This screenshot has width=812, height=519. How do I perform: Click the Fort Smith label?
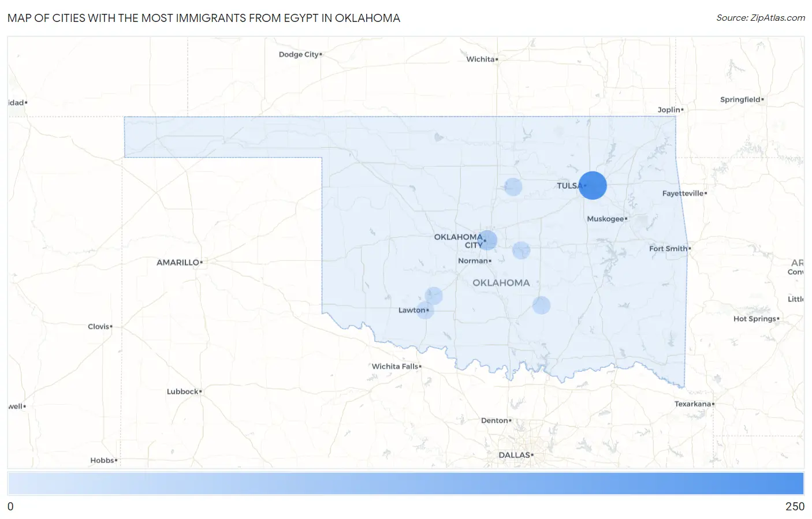click(668, 249)
